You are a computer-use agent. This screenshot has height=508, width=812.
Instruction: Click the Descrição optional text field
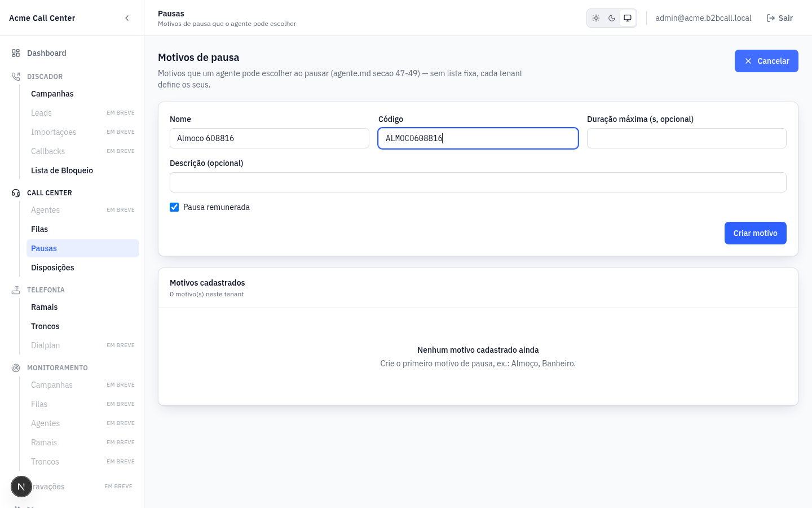478,182
